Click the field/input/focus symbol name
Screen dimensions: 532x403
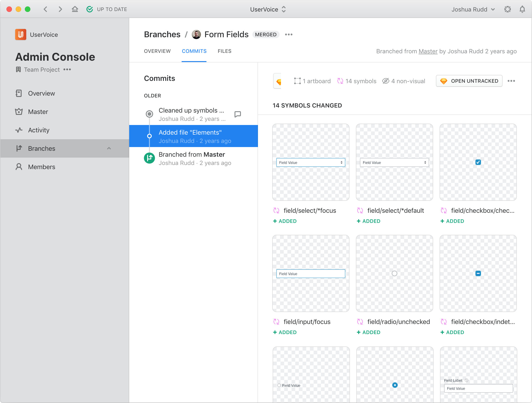307,322
